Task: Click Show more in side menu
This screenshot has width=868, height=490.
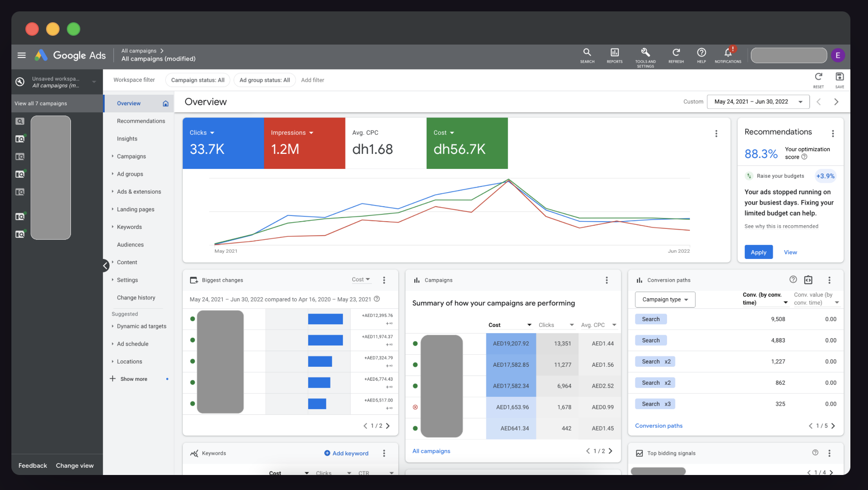Action: (134, 379)
